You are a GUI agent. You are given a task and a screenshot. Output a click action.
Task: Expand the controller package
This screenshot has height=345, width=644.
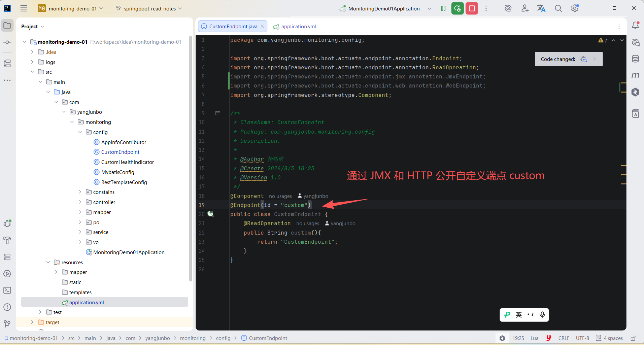(x=80, y=202)
